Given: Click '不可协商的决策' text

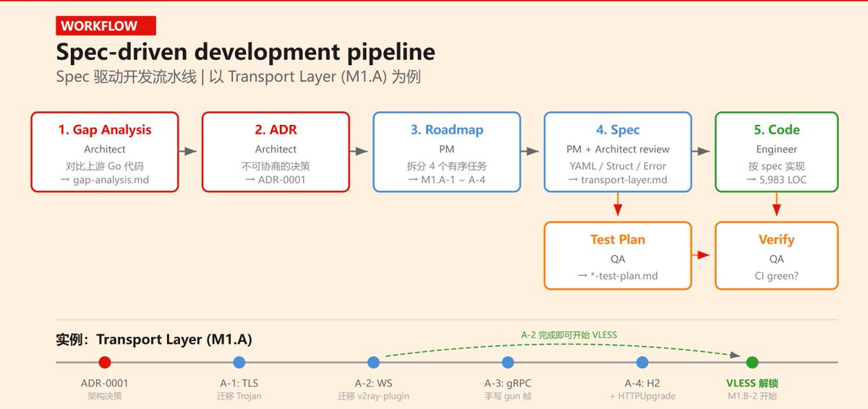Looking at the screenshot, I should (276, 165).
